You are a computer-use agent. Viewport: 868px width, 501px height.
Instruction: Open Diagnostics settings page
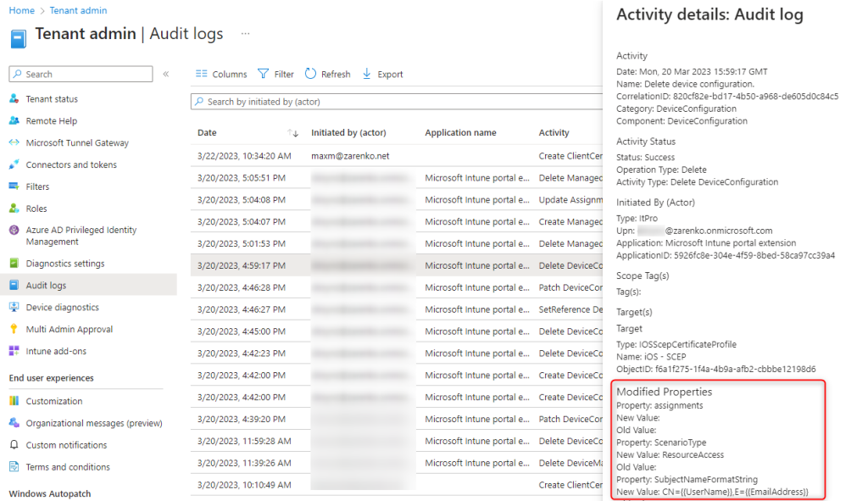pos(65,264)
